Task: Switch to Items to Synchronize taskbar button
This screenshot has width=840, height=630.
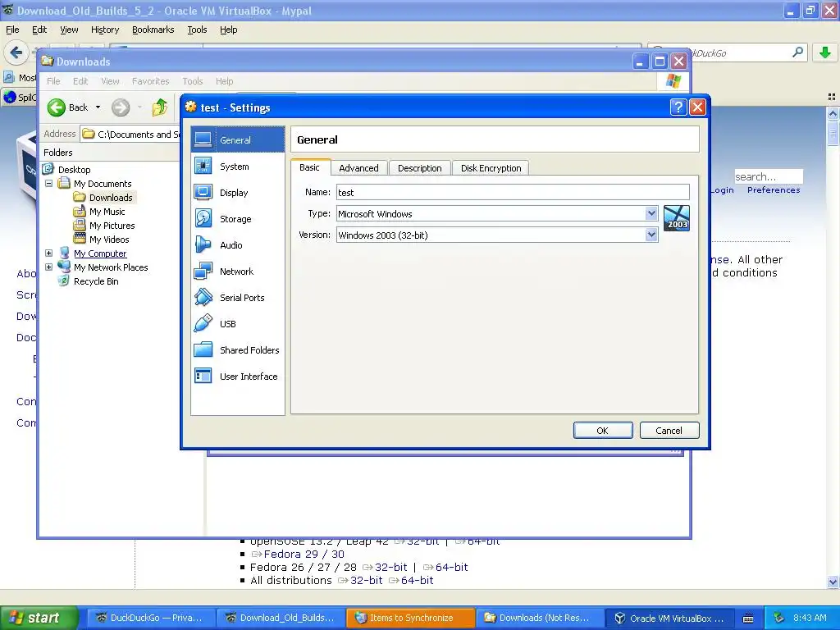Action: pos(410,619)
